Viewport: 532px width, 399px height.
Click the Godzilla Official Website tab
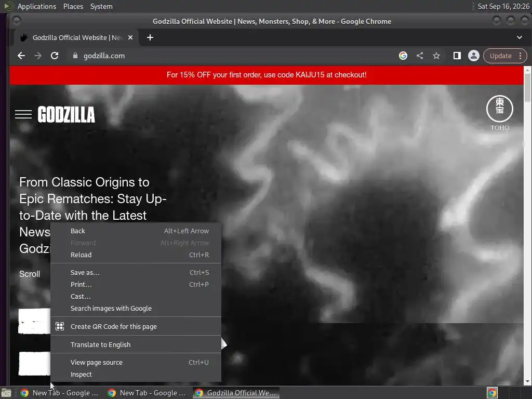[76, 37]
